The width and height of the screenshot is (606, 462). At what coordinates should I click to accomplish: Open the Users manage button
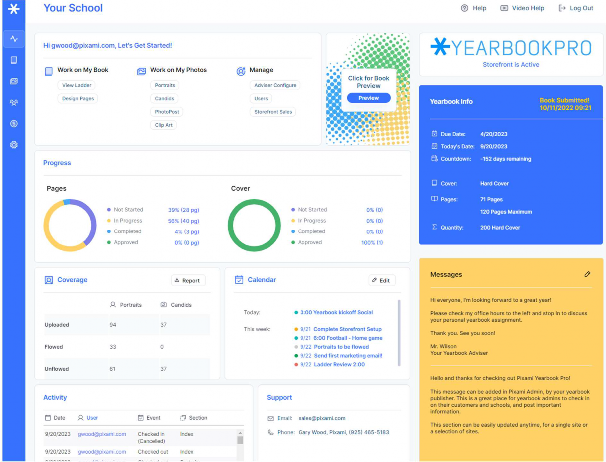(x=261, y=99)
